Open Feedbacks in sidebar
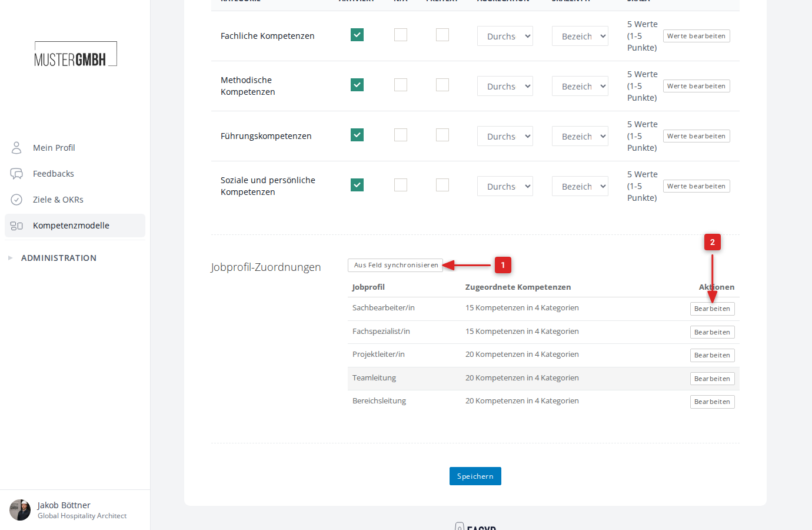Screen dimensions: 812x530 (75, 174)
